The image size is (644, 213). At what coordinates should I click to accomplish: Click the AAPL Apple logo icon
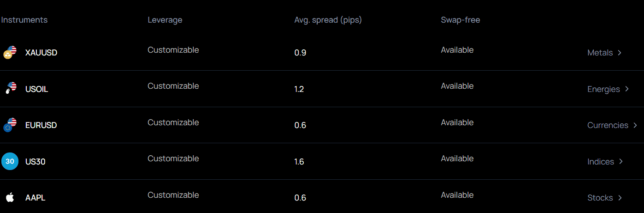click(x=10, y=198)
